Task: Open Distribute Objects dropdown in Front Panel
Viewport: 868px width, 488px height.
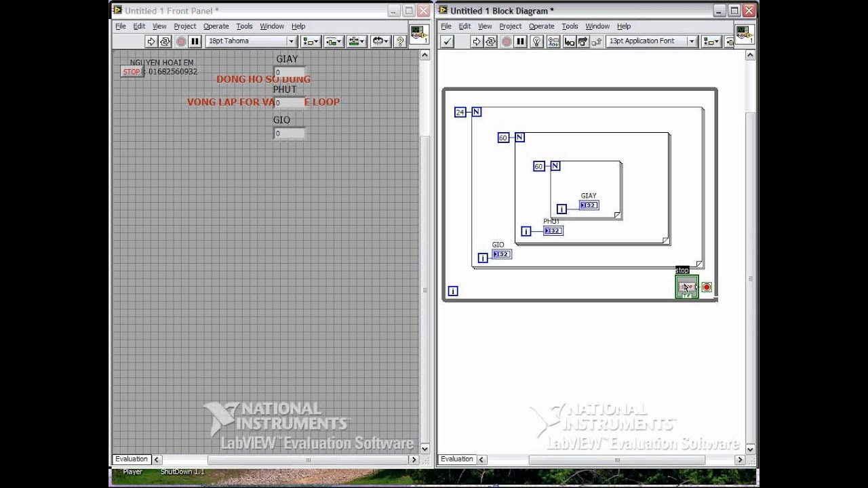Action: pos(334,41)
